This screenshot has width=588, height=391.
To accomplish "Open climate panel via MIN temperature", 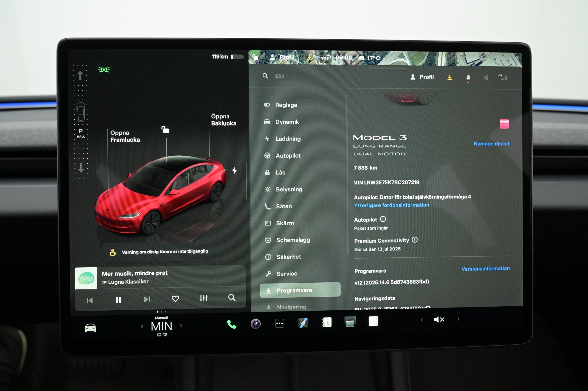I will click(x=162, y=326).
